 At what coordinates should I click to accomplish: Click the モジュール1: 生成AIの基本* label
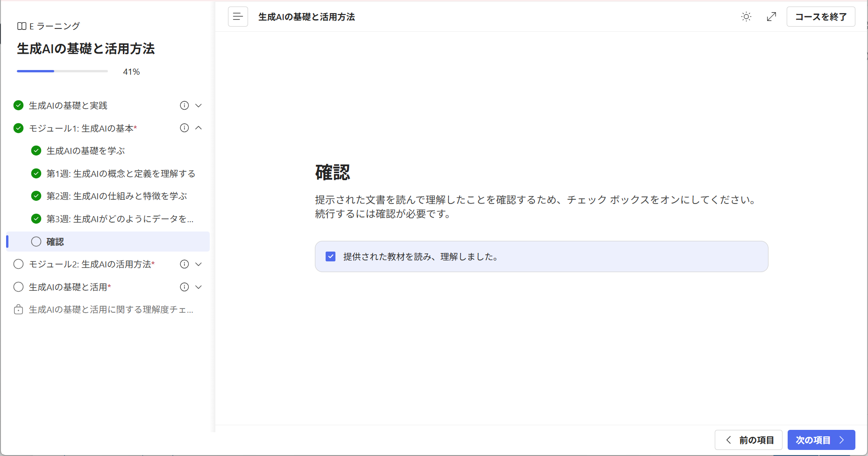[83, 128]
